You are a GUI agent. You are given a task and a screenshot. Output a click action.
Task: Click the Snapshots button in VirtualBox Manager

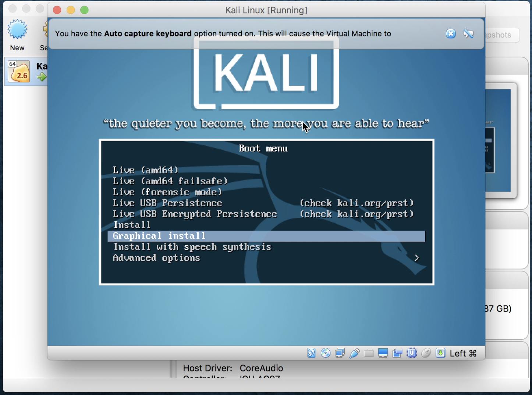click(x=502, y=35)
